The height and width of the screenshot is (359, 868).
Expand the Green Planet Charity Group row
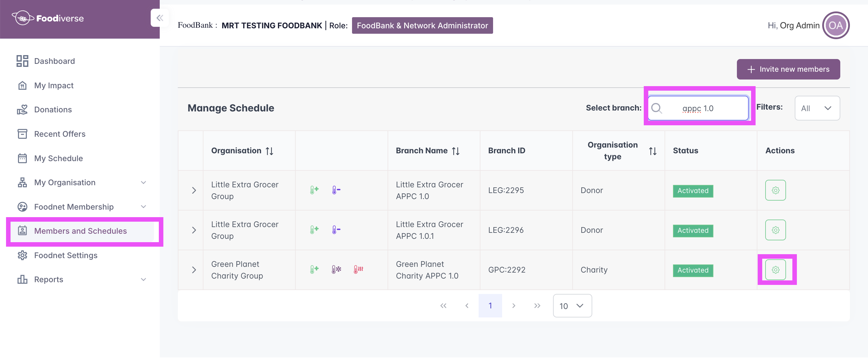coord(194,270)
